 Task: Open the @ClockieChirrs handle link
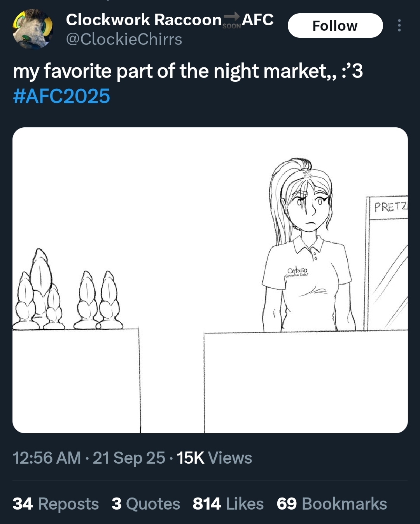124,39
